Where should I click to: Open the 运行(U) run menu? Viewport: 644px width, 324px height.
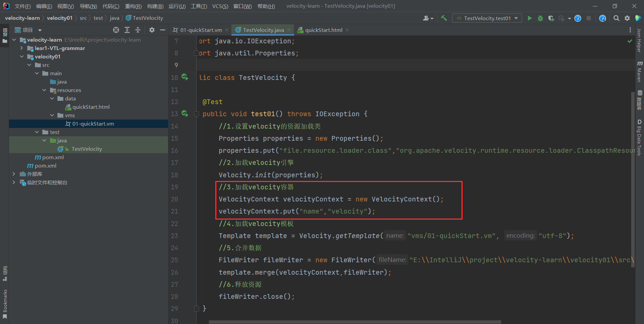click(x=177, y=6)
